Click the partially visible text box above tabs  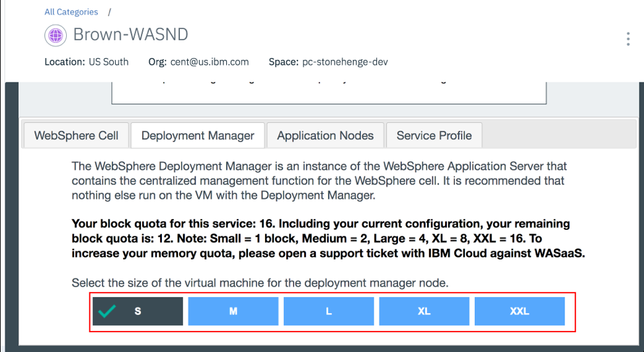[329, 92]
